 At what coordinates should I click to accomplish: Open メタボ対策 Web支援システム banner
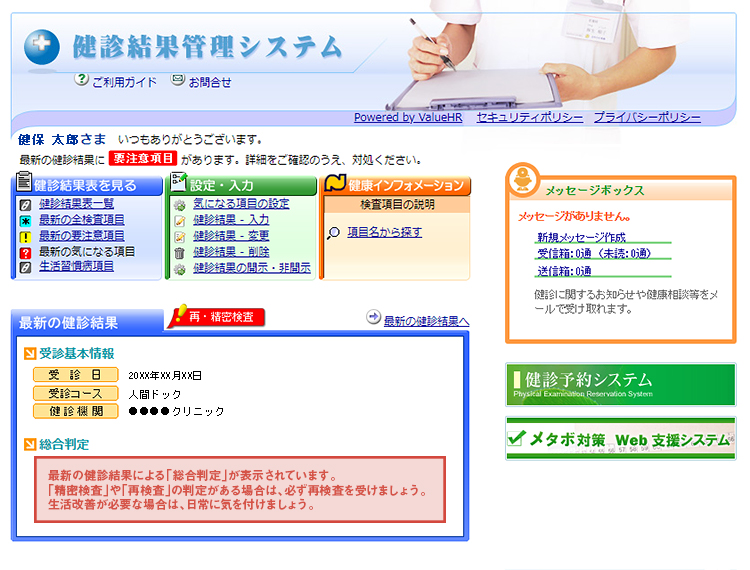tap(621, 438)
